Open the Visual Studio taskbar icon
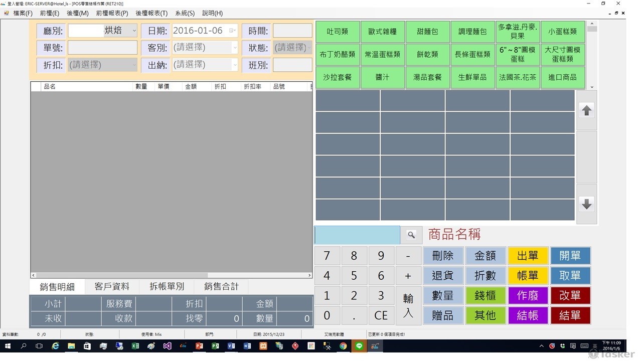This screenshot has height=364, width=643. (x=168, y=346)
